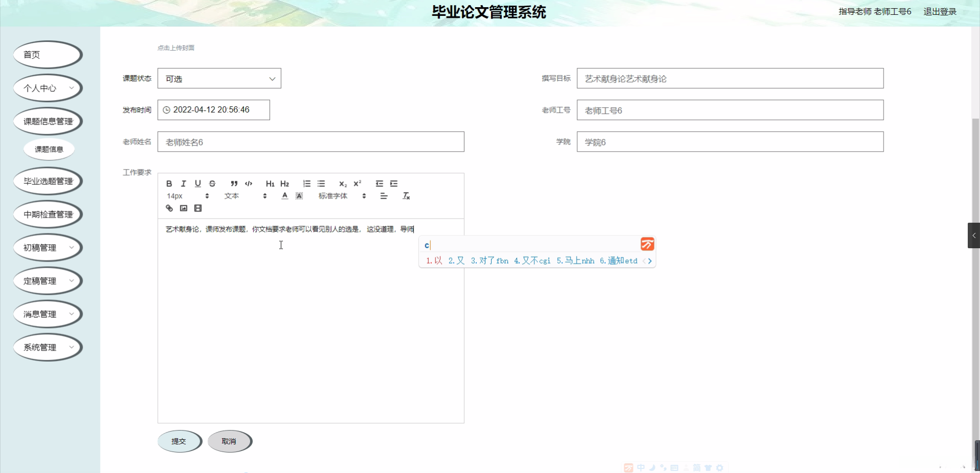
Task: Focus the 老师姓名 input field
Action: click(311, 142)
